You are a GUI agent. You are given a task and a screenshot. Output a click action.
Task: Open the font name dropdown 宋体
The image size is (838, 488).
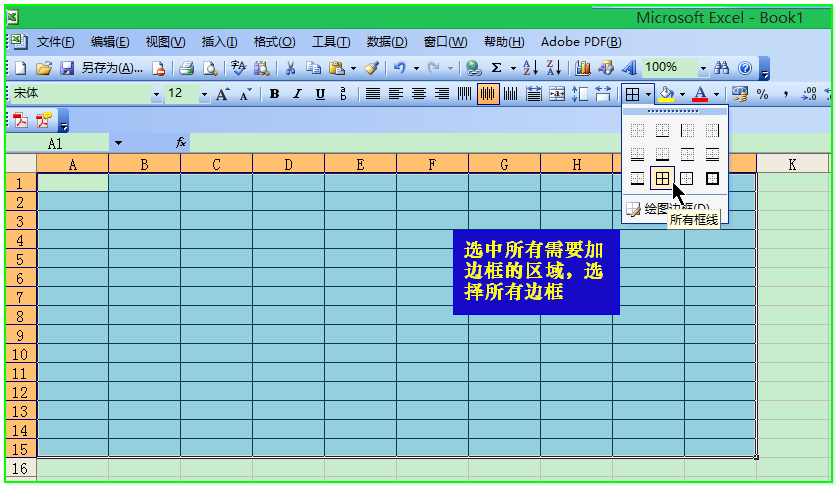pyautogui.click(x=156, y=94)
